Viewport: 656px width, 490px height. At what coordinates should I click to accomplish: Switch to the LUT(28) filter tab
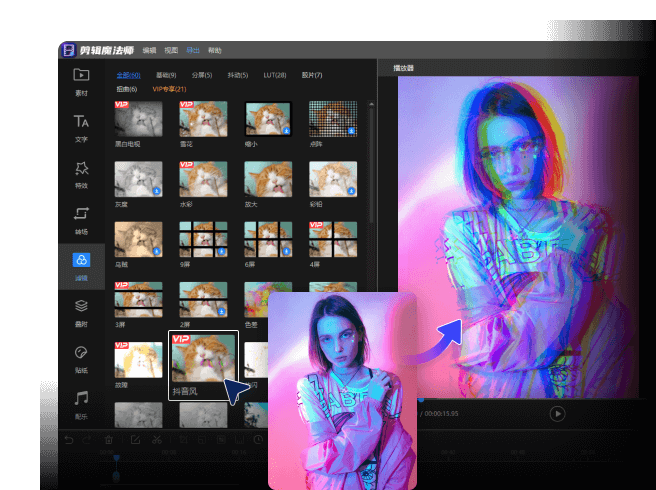[x=273, y=75]
